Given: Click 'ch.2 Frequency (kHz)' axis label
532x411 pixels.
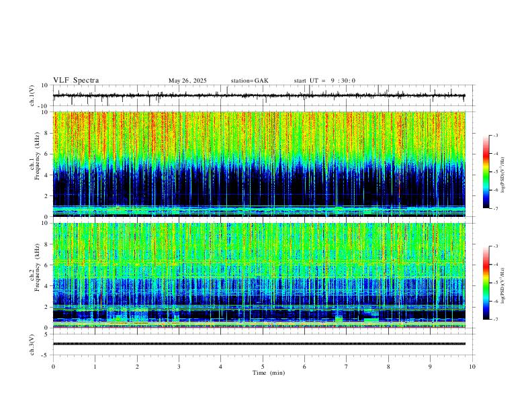Looking at the screenshot, I should [34, 267].
